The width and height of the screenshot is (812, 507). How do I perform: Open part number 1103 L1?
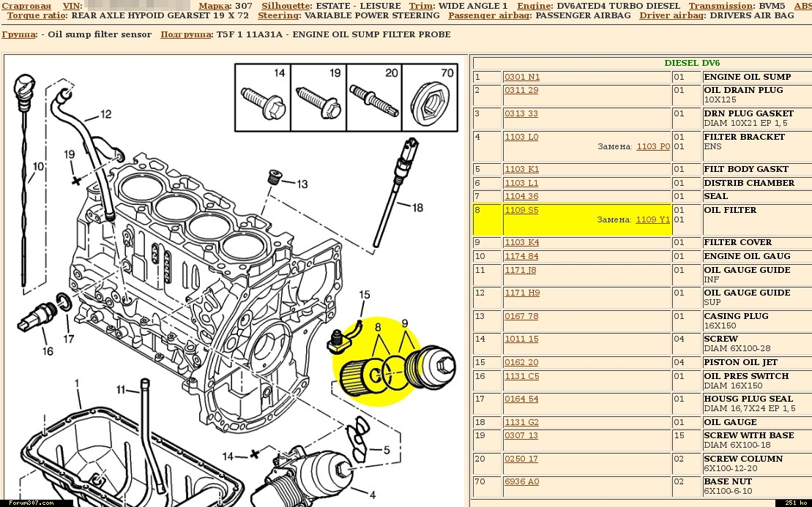click(521, 183)
